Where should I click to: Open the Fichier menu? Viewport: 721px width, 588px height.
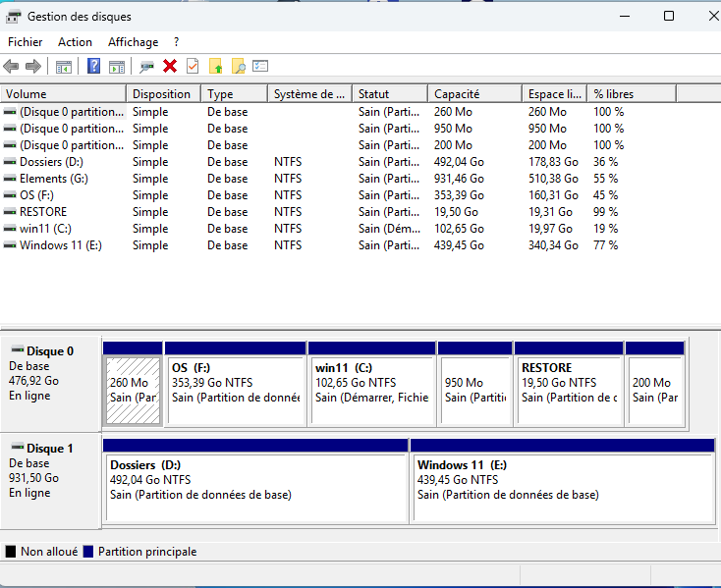pyautogui.click(x=25, y=42)
